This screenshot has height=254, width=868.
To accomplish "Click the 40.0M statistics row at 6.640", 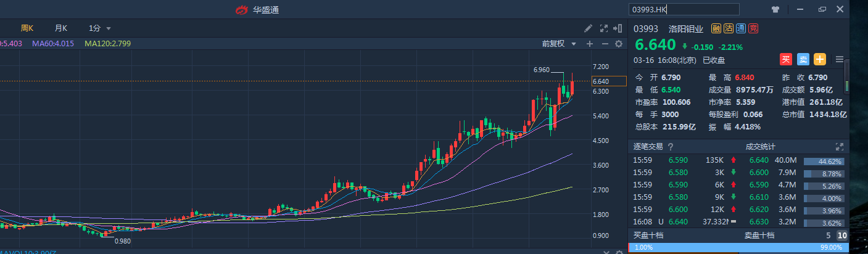I will [x=793, y=160].
